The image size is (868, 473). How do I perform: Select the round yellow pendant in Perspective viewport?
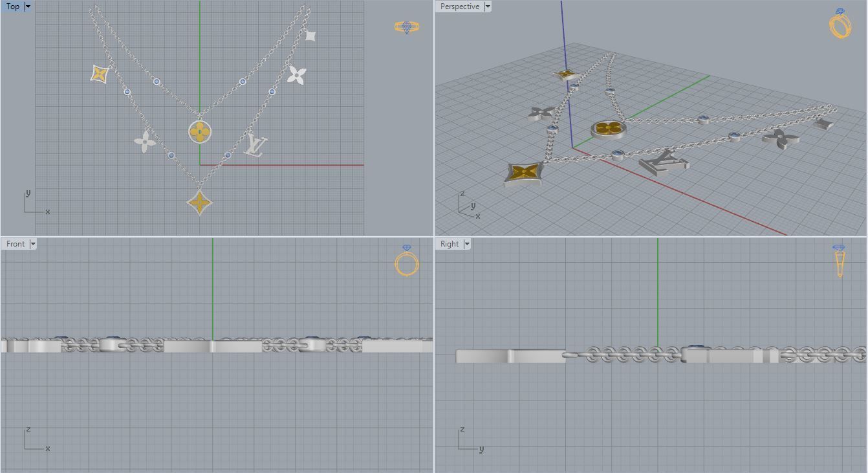coord(608,129)
